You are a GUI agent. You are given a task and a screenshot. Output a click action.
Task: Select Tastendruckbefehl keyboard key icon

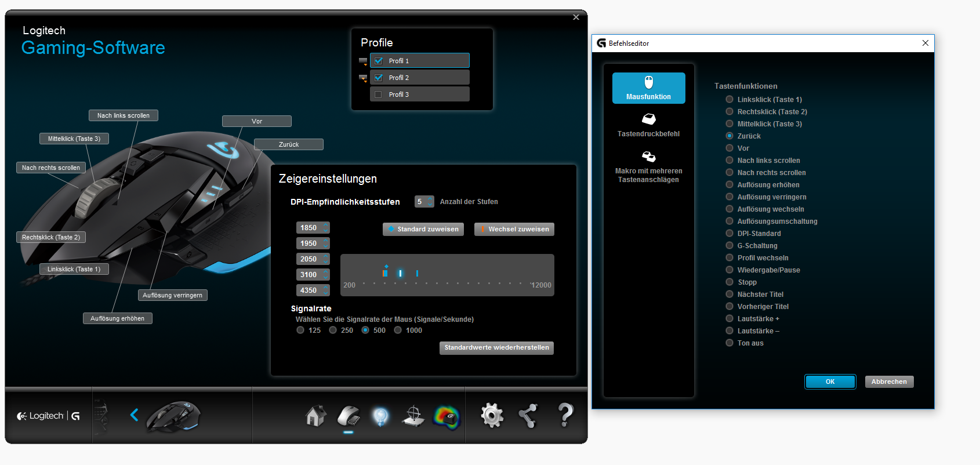pos(648,119)
